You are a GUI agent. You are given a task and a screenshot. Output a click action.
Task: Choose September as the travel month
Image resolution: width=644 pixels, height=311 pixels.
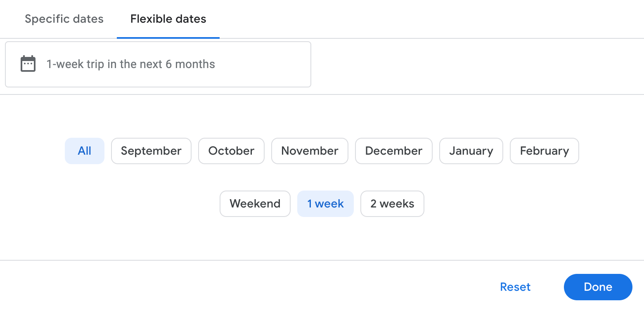(x=151, y=151)
